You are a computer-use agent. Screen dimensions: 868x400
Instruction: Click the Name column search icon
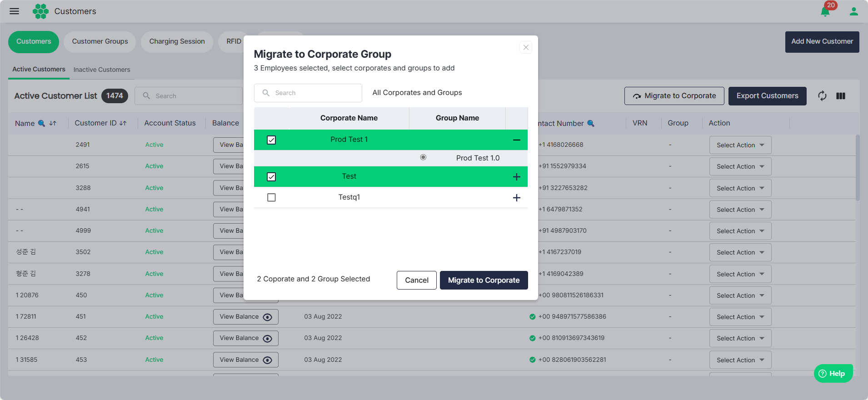[x=41, y=123]
